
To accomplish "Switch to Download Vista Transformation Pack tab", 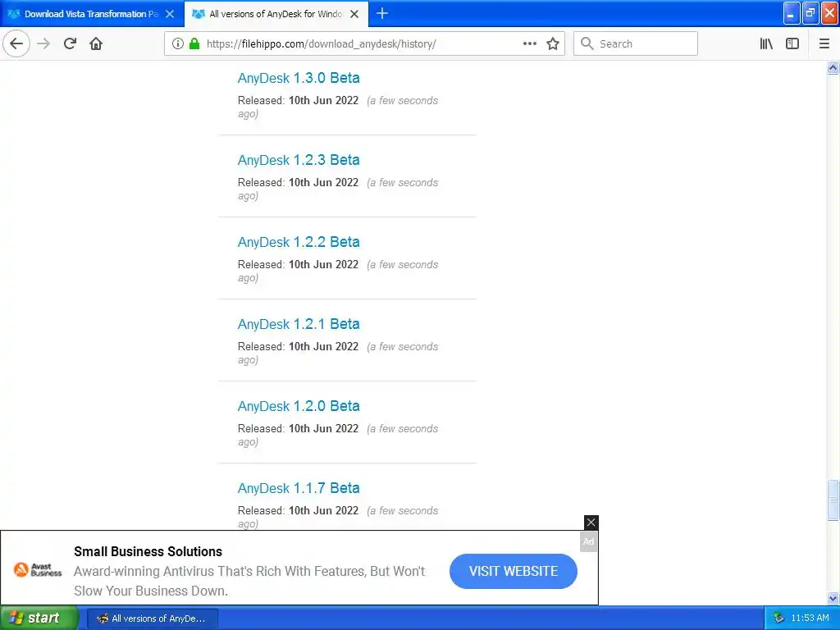I will [92, 14].
